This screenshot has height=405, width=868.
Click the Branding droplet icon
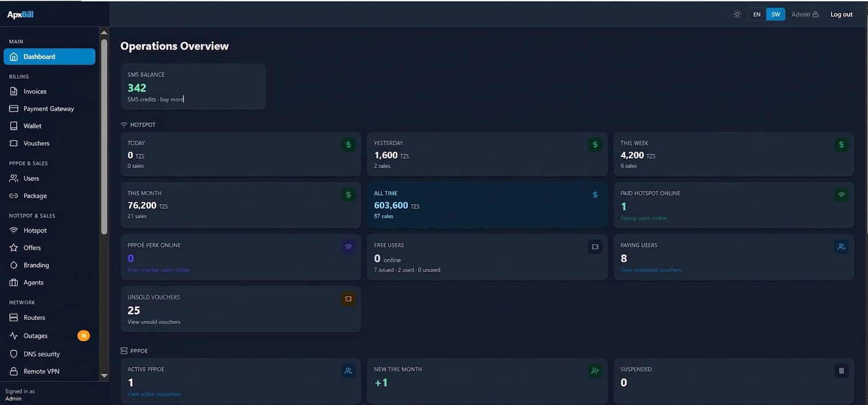tap(14, 265)
